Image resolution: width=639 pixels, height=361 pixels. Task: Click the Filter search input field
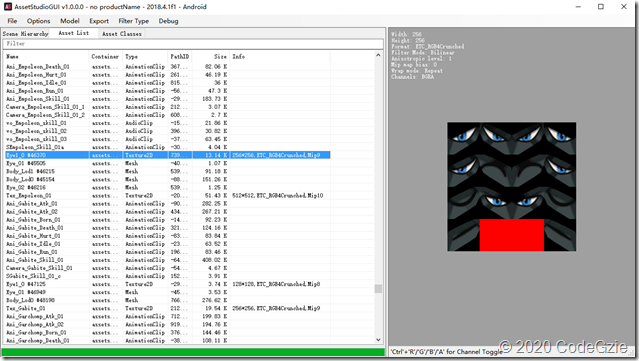pos(193,44)
